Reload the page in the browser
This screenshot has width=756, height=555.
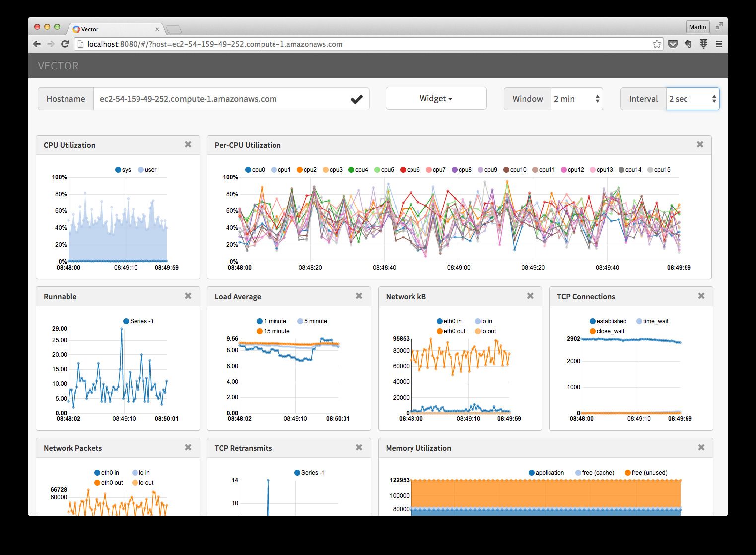pyautogui.click(x=65, y=44)
